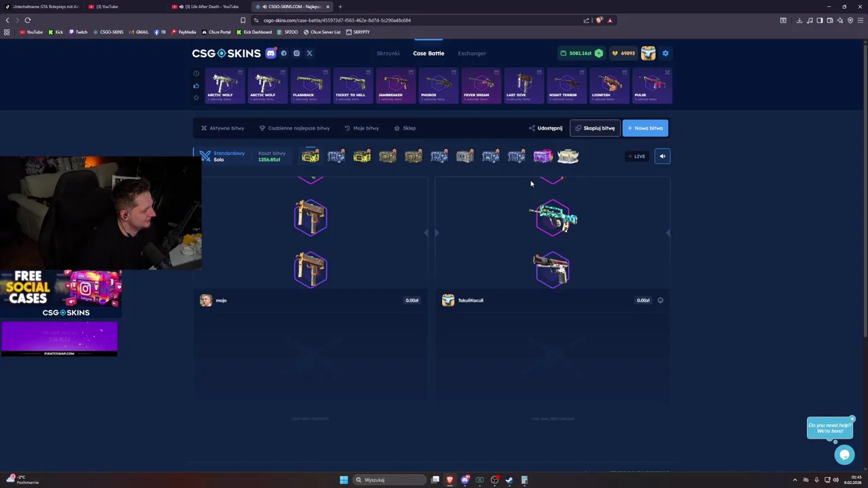Open the X (Twitter) icon in the header

point(309,53)
